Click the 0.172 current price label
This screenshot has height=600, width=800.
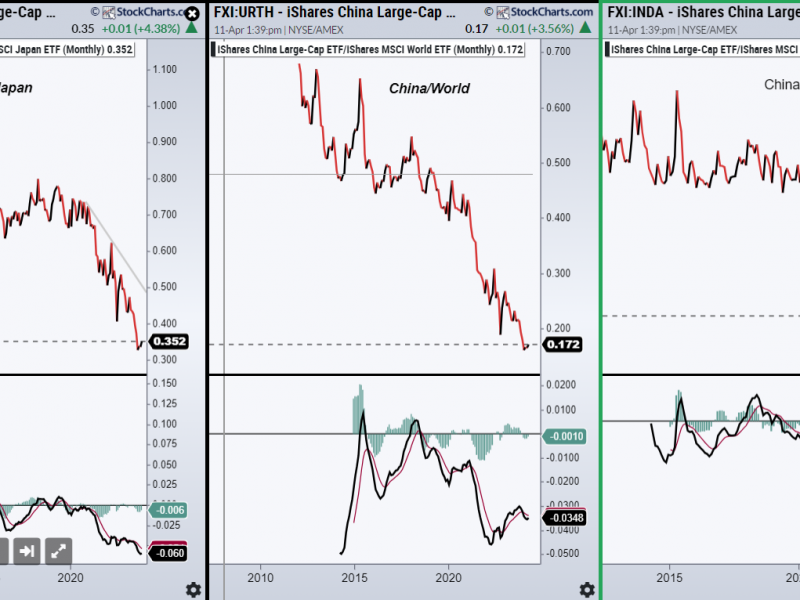point(562,344)
